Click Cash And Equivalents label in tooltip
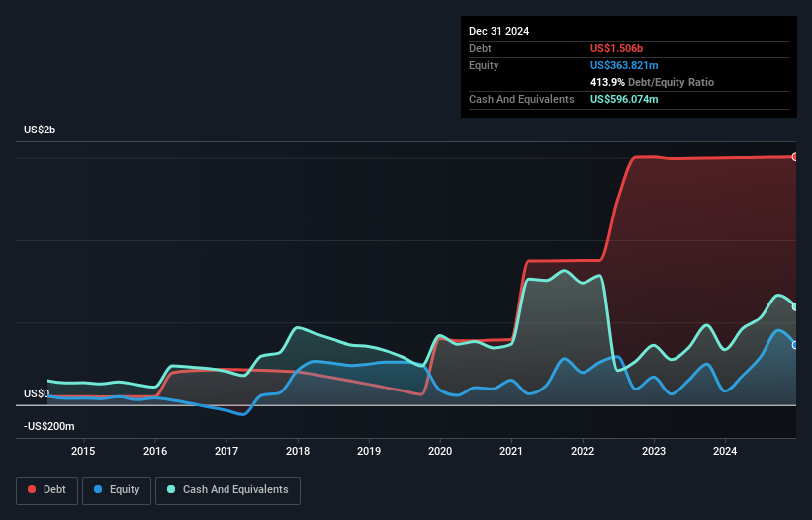812x520 pixels. click(x=521, y=99)
